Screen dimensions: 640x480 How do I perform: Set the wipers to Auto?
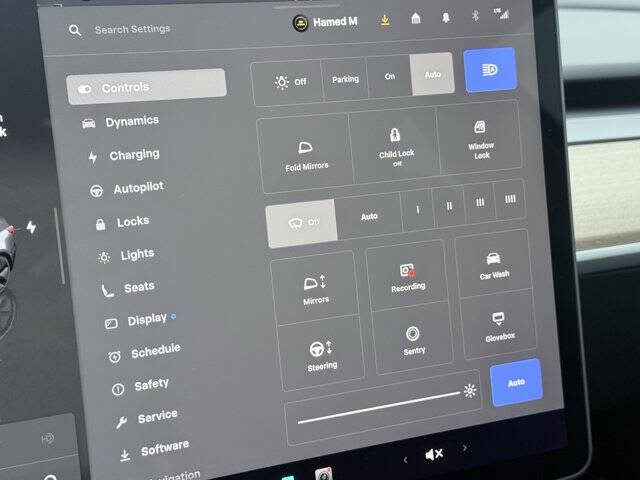[x=369, y=216]
